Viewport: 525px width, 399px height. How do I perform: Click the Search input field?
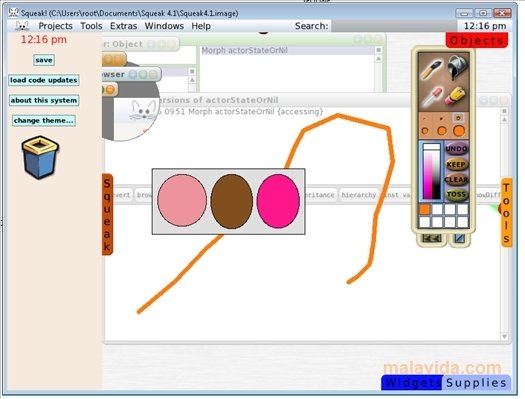click(394, 26)
